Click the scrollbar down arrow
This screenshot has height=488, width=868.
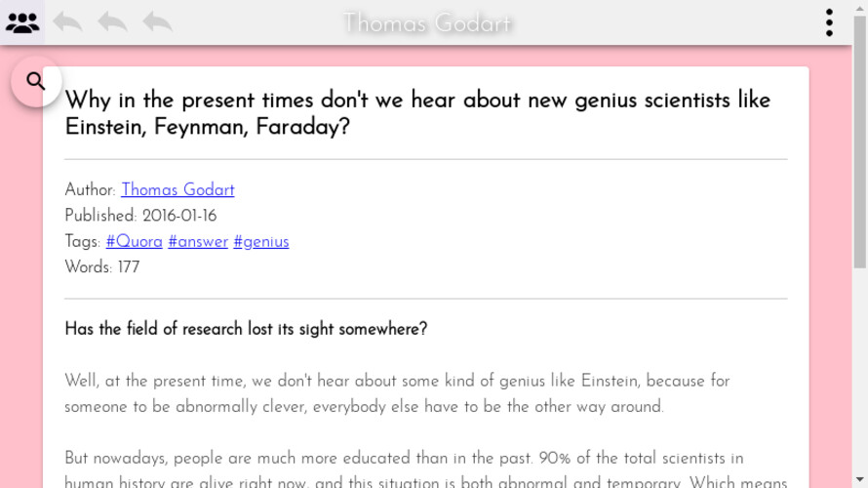click(859, 481)
